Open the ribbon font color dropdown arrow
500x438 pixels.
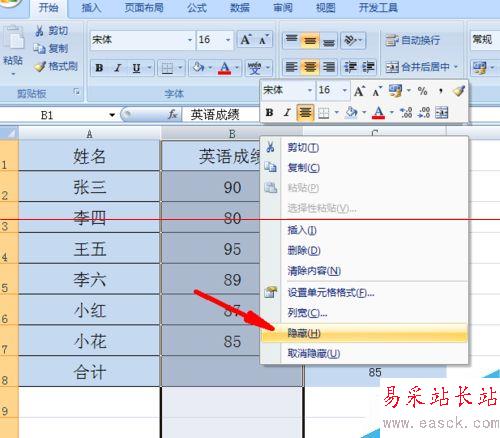[237, 68]
